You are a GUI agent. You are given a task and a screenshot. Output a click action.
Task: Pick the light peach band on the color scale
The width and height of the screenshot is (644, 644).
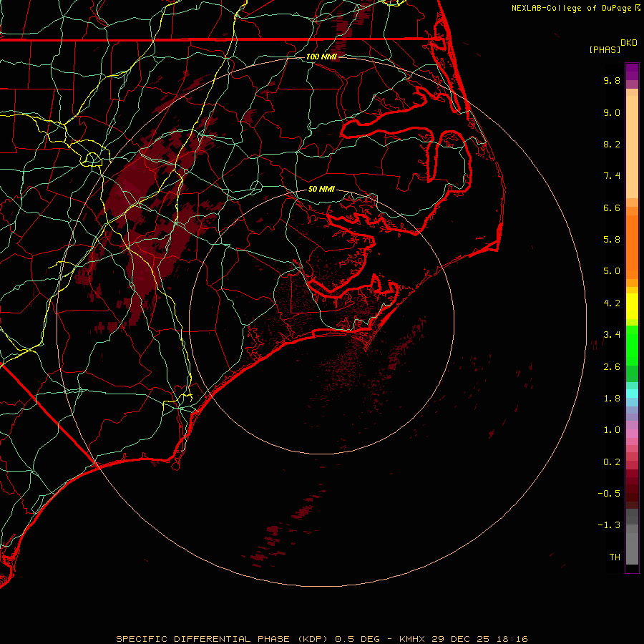tap(632, 147)
